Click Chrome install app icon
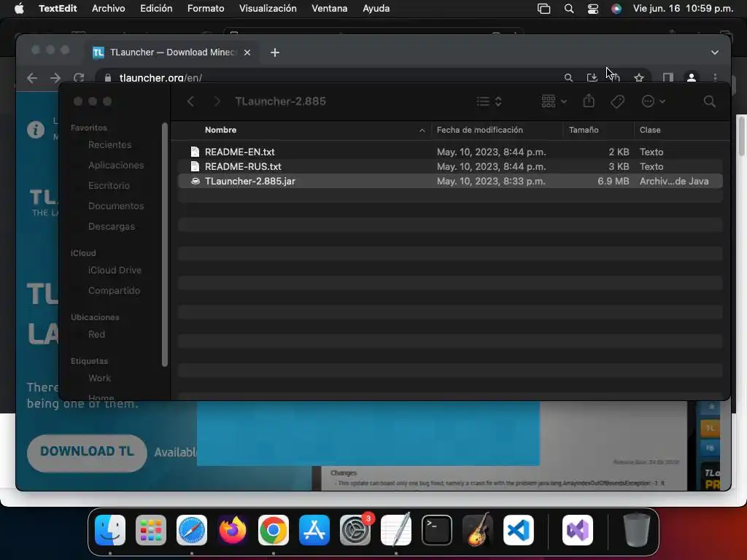This screenshot has width=747, height=560. [592, 77]
